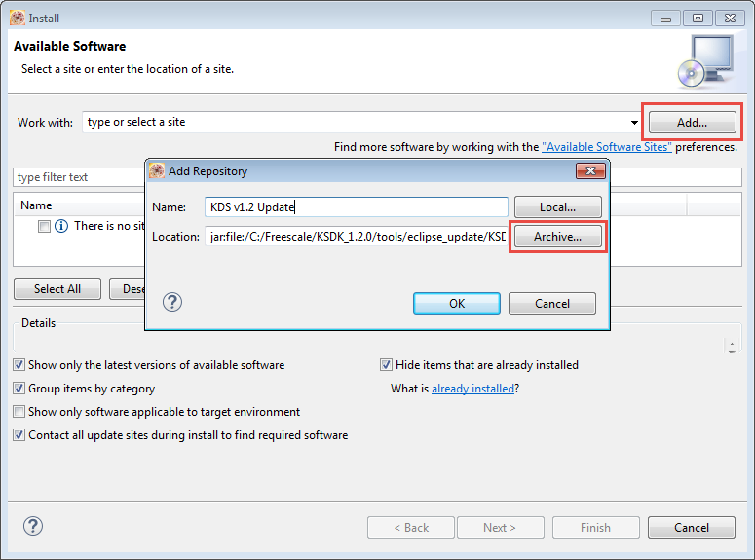
Task: Disable Group items by category
Action: pos(19,389)
